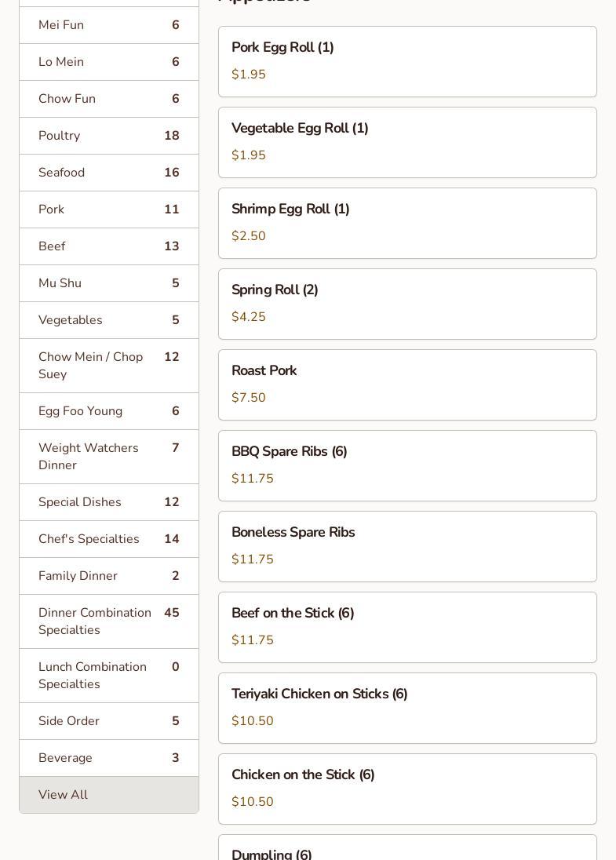Select the Egg Foo Young category
The height and width of the screenshot is (860, 616).
point(108,411)
